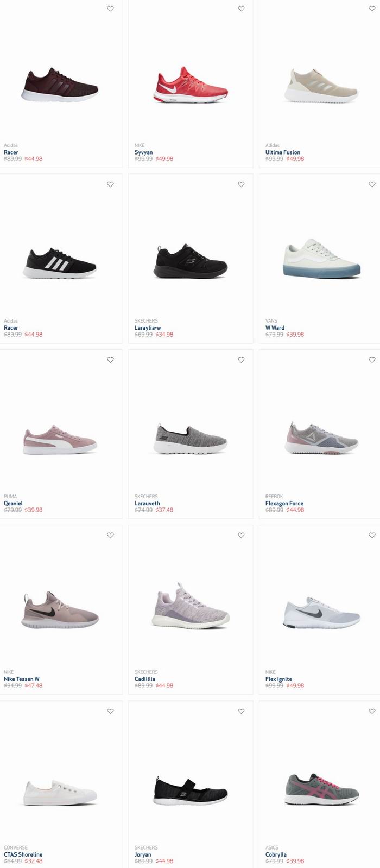Click the white Vans W Ward image

tap(322, 258)
